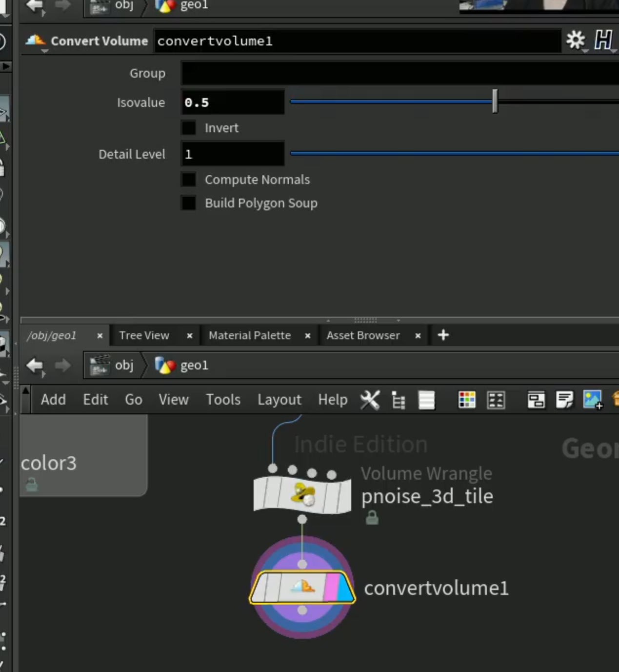This screenshot has width=619, height=672.
Task: Click the color3 node label
Action: (x=49, y=463)
